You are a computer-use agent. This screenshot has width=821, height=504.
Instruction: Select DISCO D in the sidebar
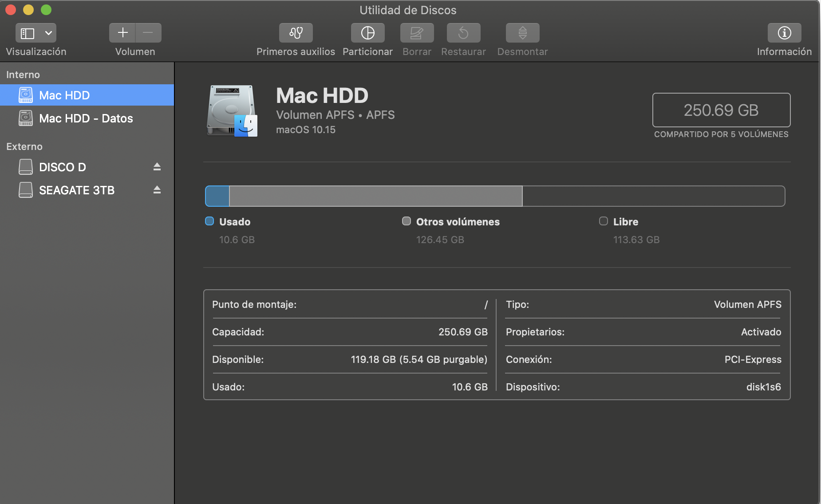click(x=62, y=167)
